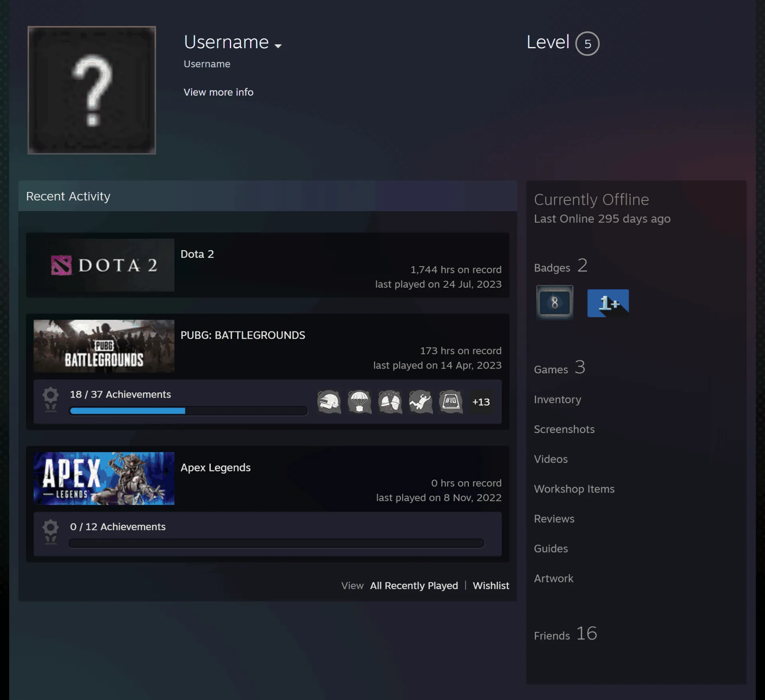This screenshot has height=700, width=765.
Task: Click the 18 / 37 Achievements progress bar
Action: (188, 411)
